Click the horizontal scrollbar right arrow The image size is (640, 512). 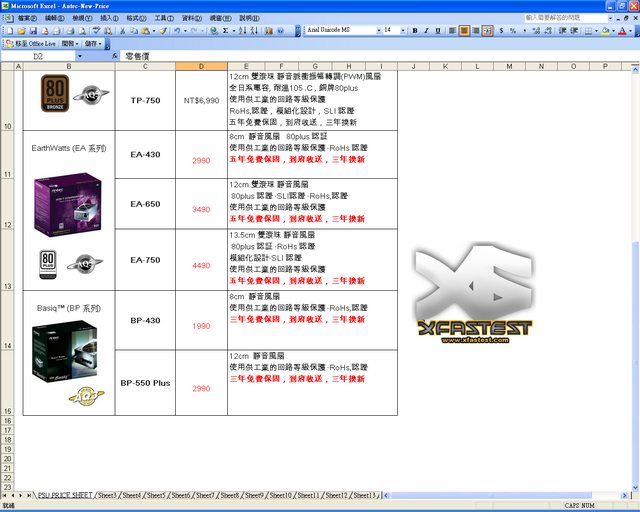click(x=624, y=495)
